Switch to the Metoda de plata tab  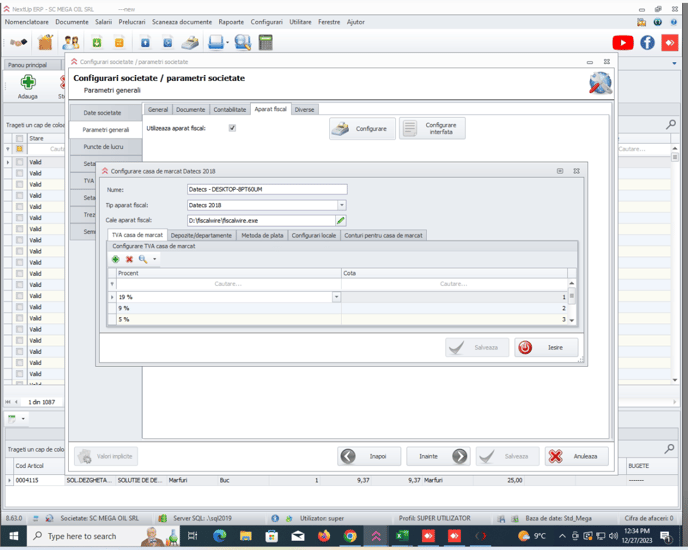[262, 235]
